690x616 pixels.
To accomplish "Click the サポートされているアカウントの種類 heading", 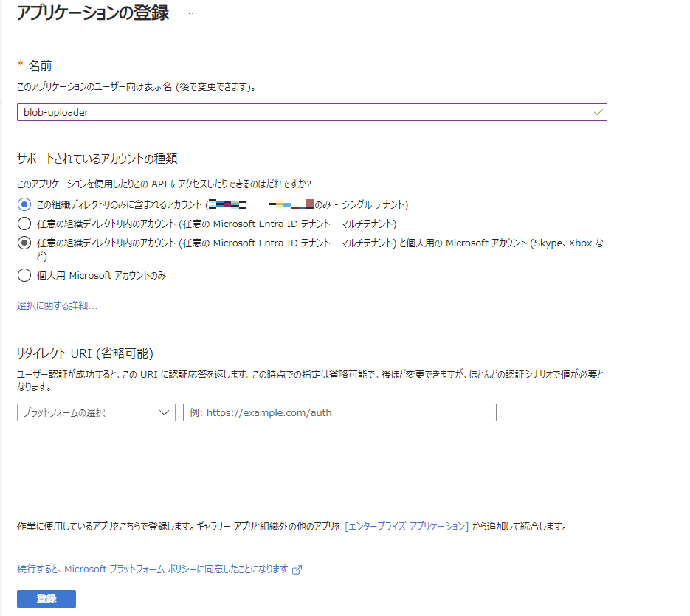I will (x=97, y=159).
